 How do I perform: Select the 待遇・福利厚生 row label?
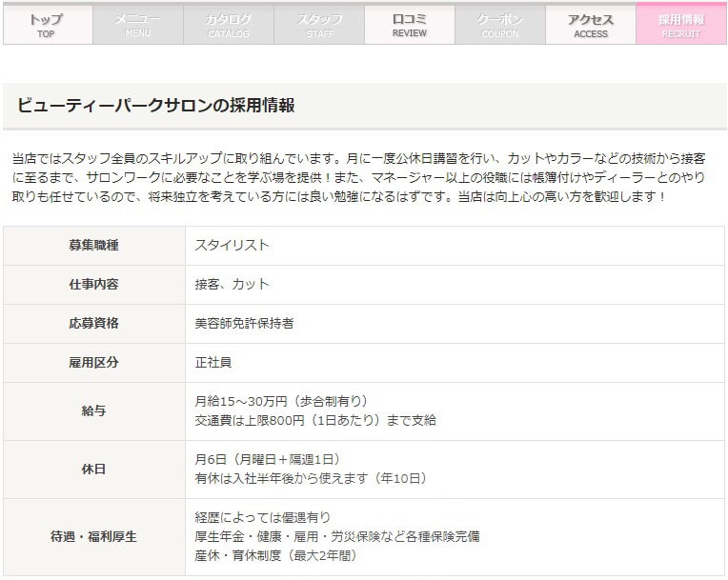click(93, 537)
